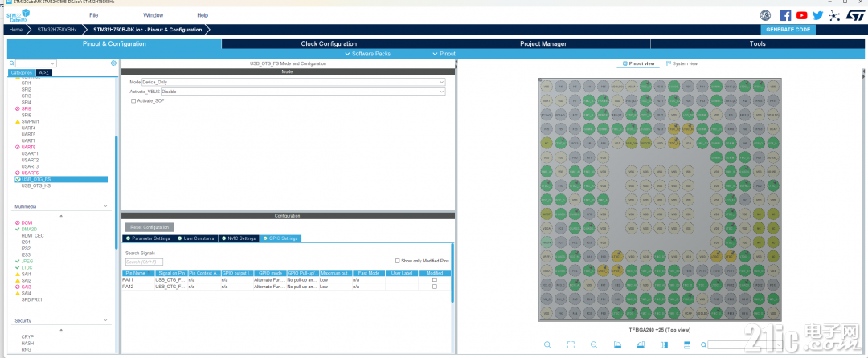Open the categories settings gear icon
The height and width of the screenshot is (358, 868).
point(113,63)
